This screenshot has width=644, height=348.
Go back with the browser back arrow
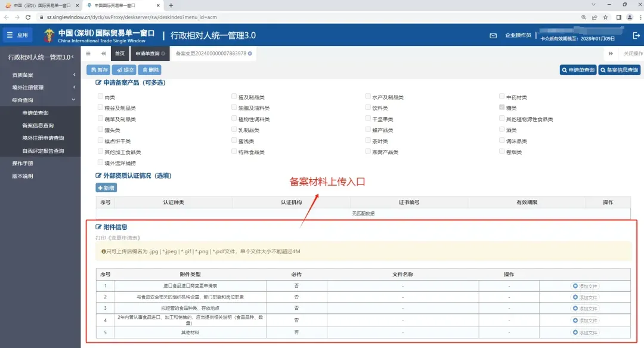(6, 17)
